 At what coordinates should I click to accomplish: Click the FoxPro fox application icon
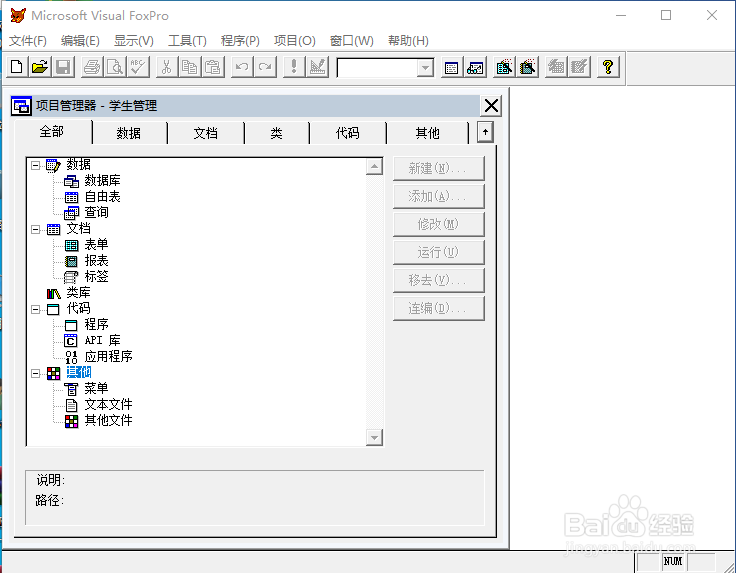[18, 15]
